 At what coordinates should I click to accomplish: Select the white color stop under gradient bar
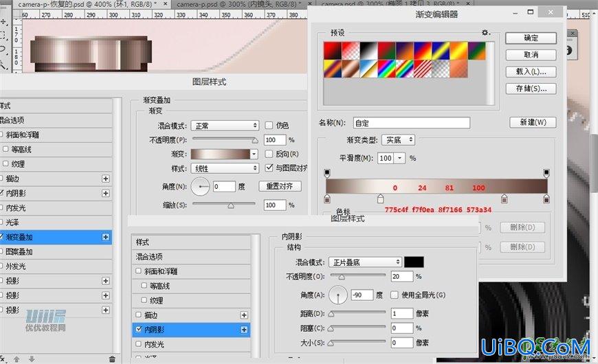pyautogui.click(x=380, y=198)
